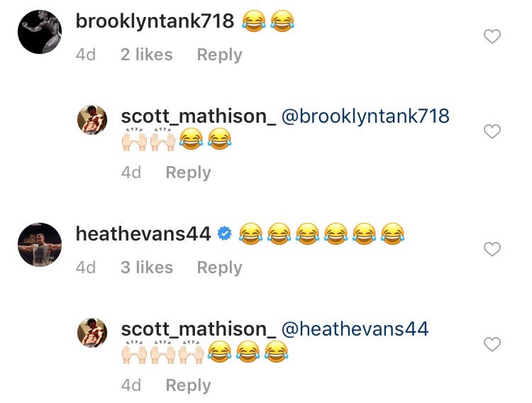
Task: View the 3 likes on heathevans44's comment
Action: pos(147,267)
